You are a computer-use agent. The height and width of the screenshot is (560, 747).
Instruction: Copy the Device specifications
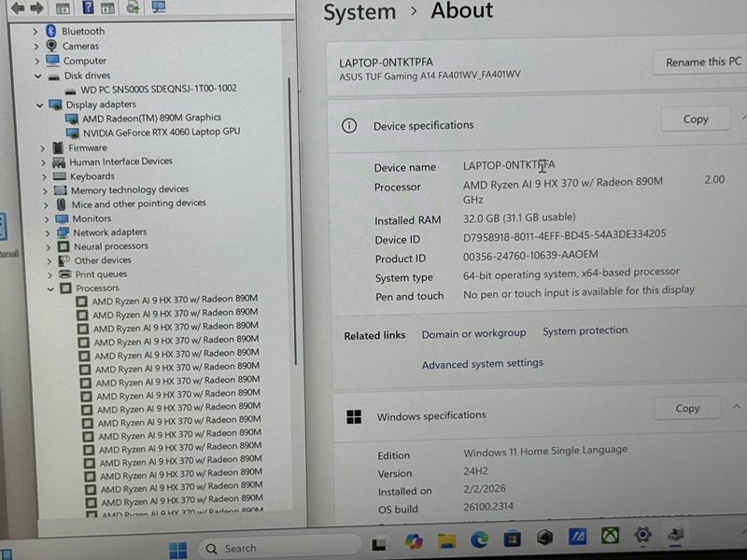coord(696,119)
